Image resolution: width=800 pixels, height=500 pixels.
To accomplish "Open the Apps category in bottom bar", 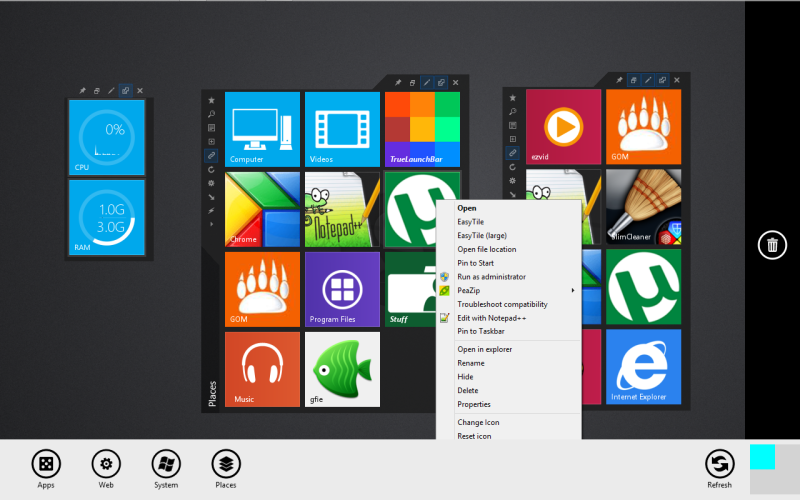I will [x=45, y=464].
